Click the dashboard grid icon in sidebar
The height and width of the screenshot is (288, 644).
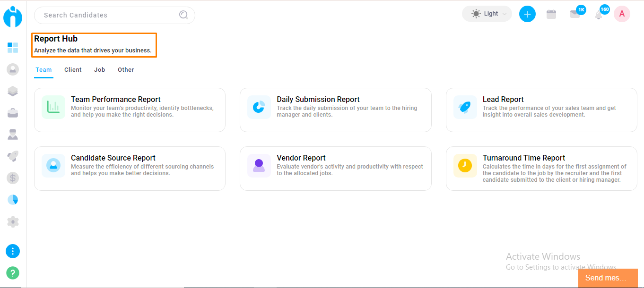[x=13, y=48]
